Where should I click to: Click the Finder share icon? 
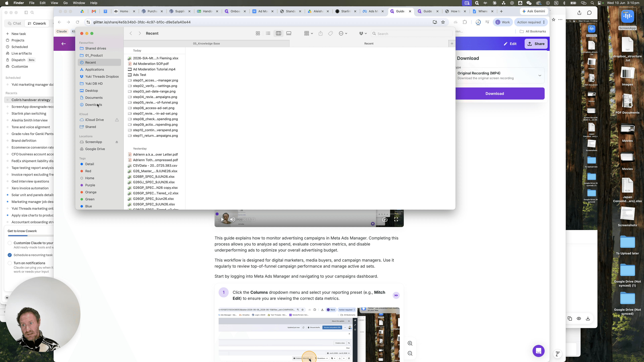click(320, 34)
